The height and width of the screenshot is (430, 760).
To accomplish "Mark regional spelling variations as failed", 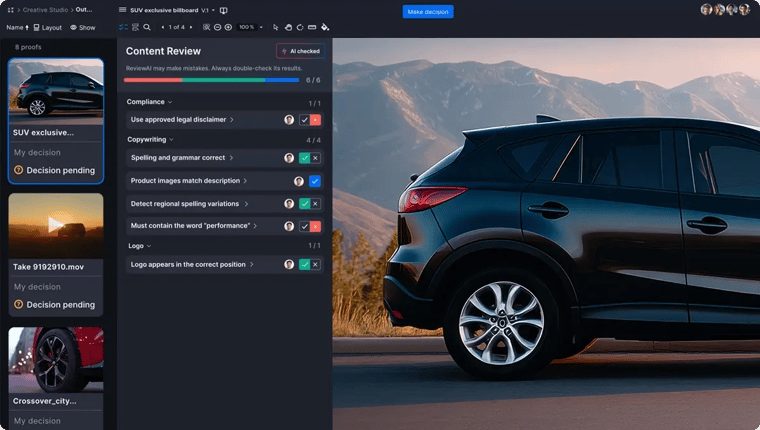I will (316, 204).
